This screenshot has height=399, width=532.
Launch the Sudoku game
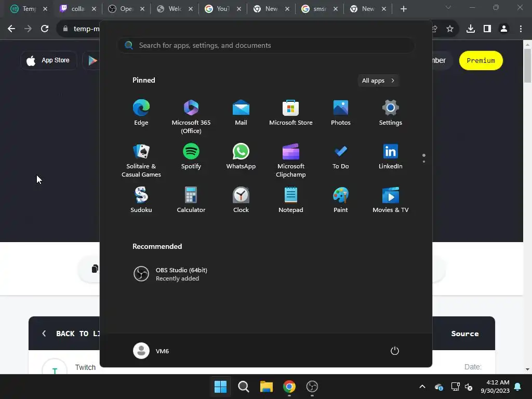click(x=141, y=200)
